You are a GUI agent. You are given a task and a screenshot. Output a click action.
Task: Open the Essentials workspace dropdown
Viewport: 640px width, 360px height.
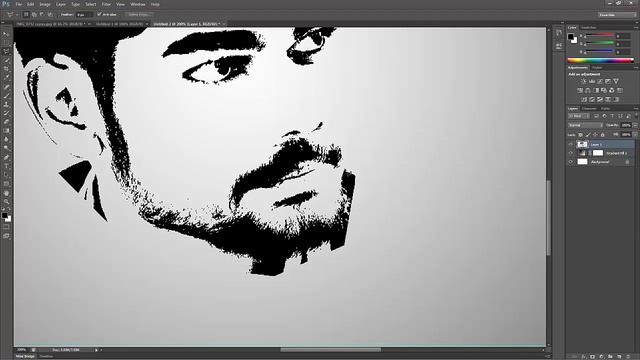click(x=617, y=15)
